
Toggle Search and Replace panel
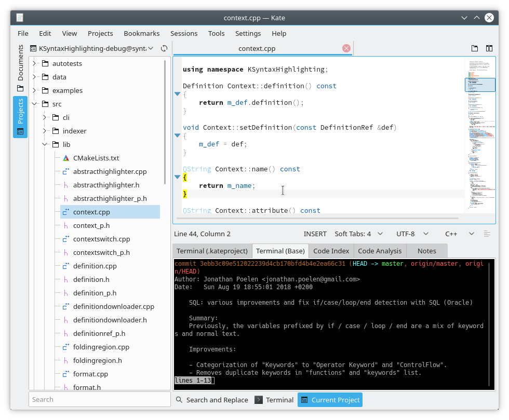212,400
